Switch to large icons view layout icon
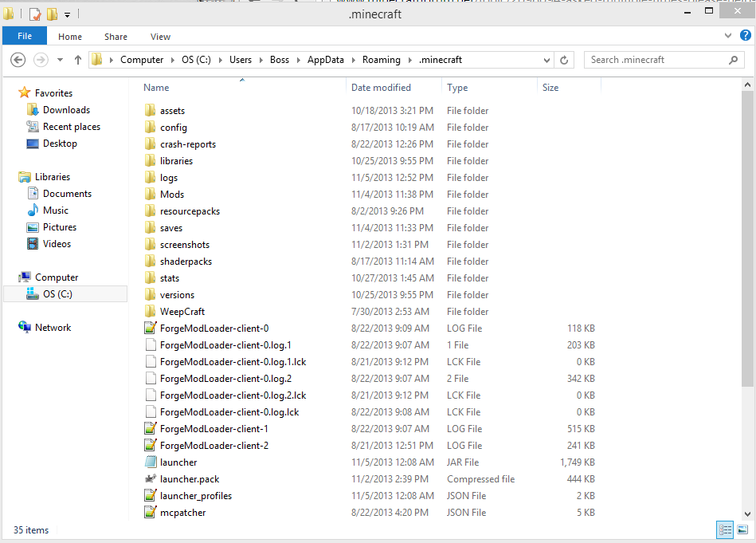Viewport: 756px width, 543px height. coord(742,530)
